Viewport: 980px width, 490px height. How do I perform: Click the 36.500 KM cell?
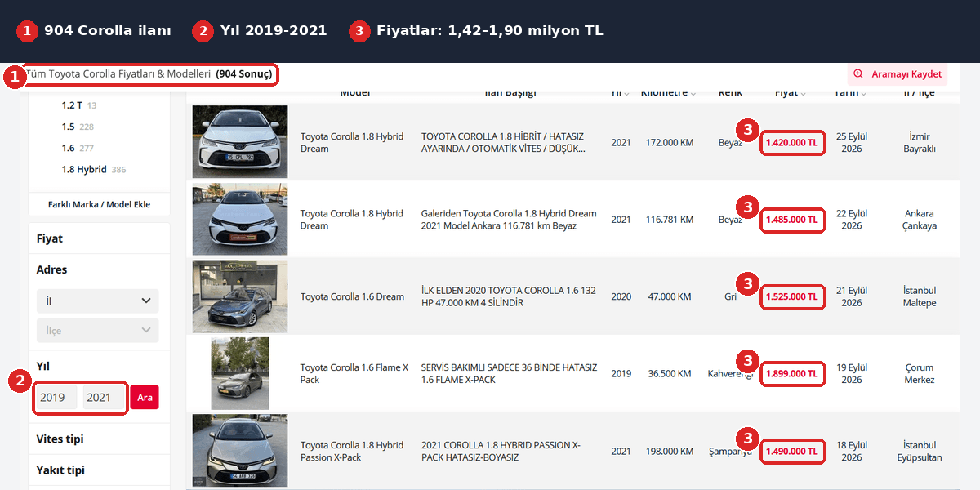(669, 373)
